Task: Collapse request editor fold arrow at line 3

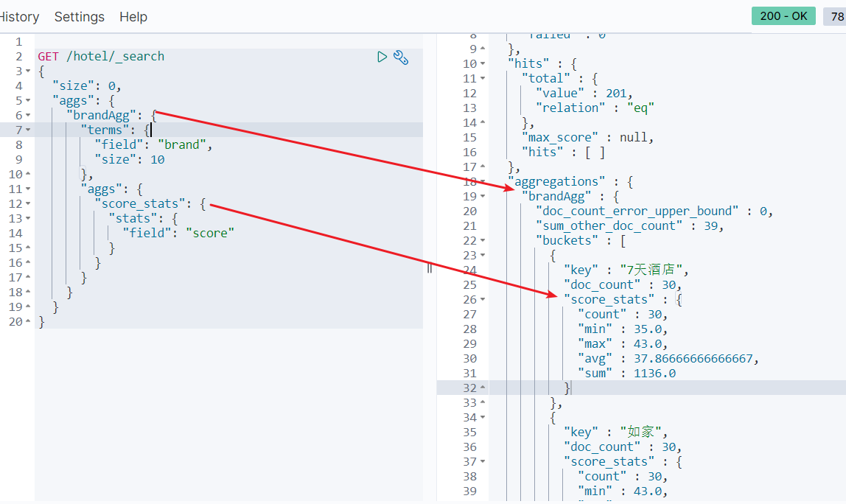Action: point(28,71)
